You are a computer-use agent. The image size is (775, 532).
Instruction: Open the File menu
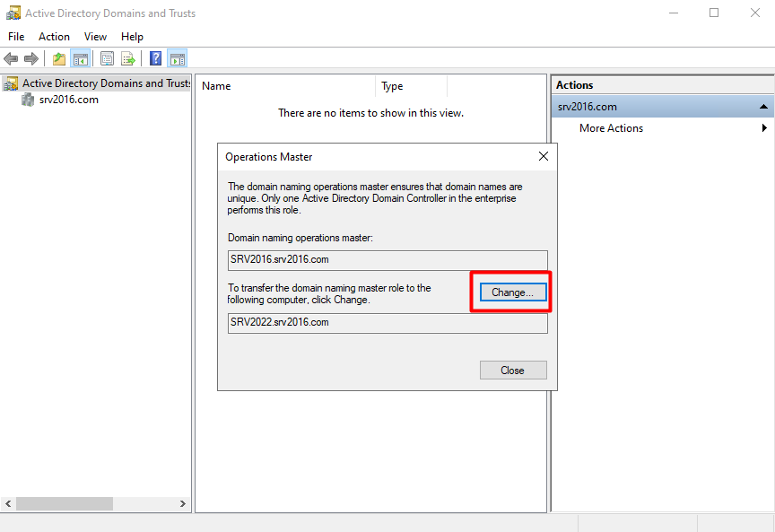click(x=16, y=37)
